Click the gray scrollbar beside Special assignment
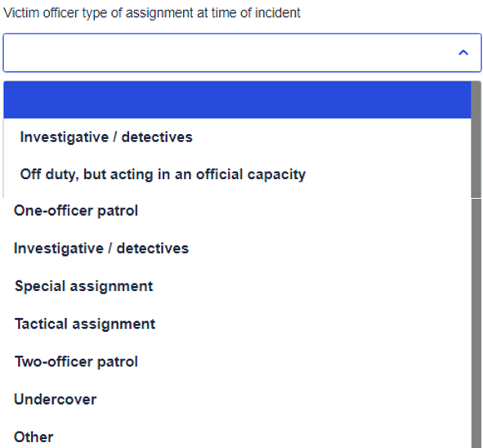The width and height of the screenshot is (483, 448). [476, 286]
